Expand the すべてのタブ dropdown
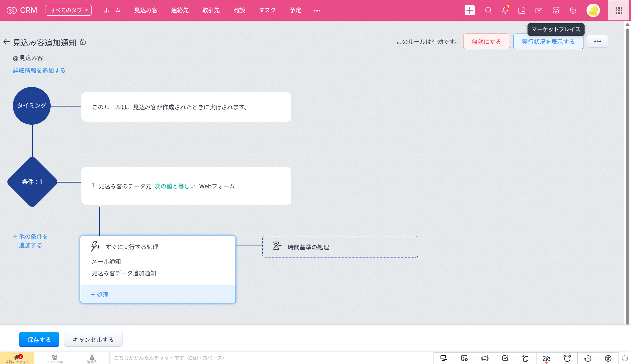Screen dimensions: 631x364 pyautogui.click(x=69, y=10)
